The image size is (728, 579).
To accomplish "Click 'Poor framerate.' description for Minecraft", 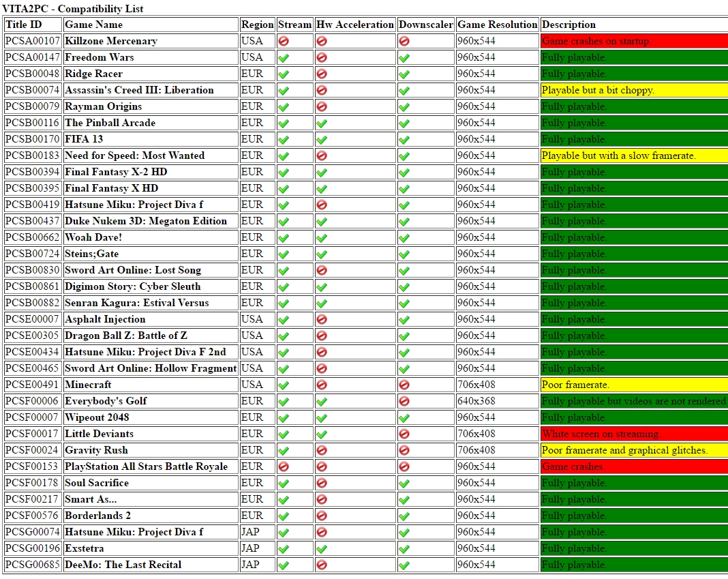I will coord(634,385).
